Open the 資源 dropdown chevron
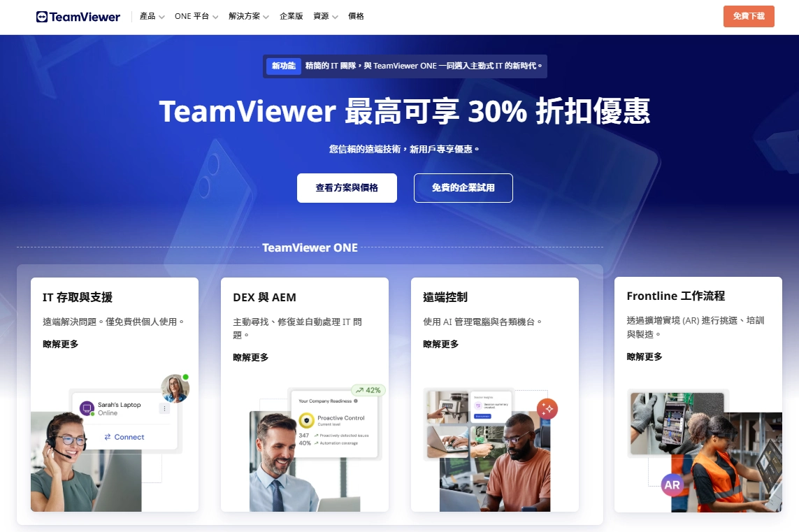Screen dimensions: 799x532 pos(335,17)
